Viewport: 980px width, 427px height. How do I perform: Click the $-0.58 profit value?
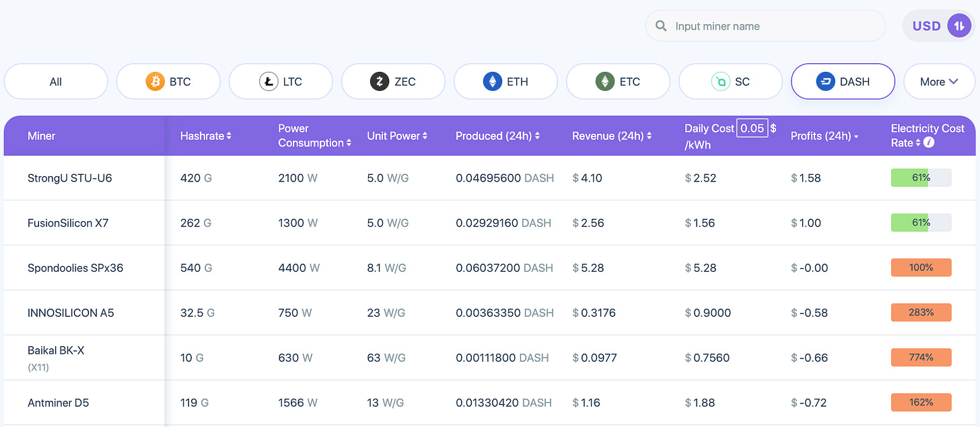(x=810, y=313)
